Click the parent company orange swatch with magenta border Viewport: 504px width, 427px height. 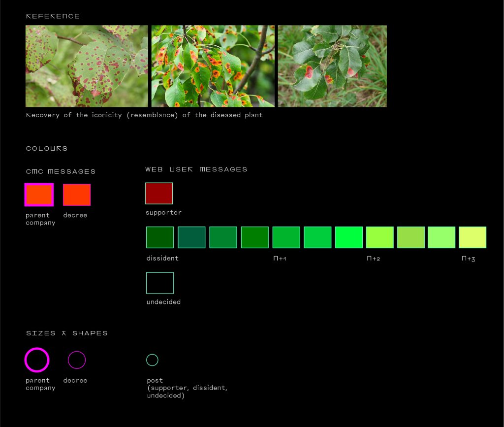point(39,195)
